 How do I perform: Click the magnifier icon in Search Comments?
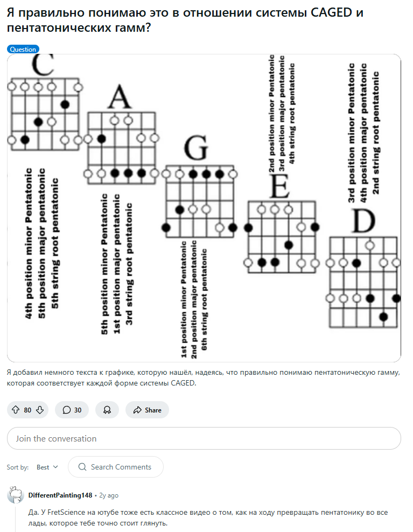pos(82,467)
